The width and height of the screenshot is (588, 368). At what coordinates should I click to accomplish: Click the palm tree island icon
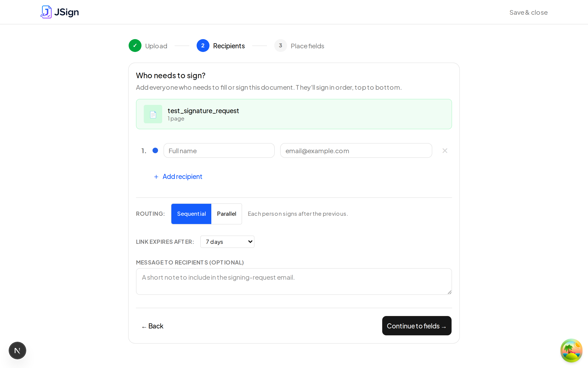click(x=571, y=351)
